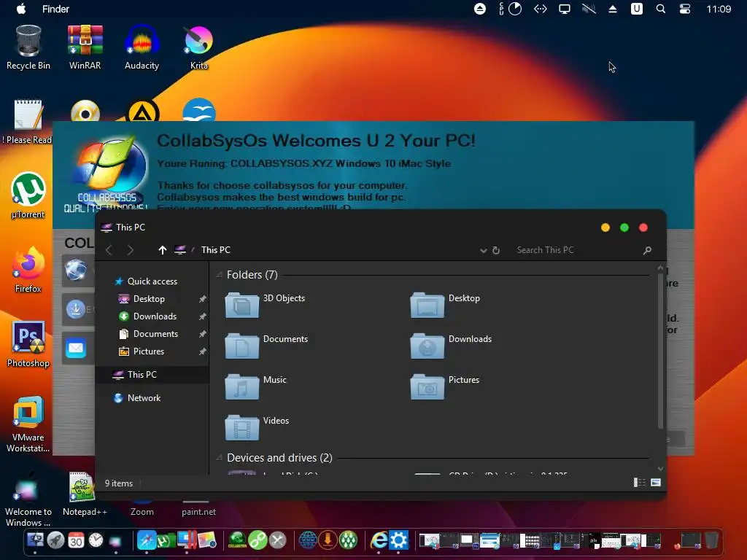Switch to the Large icons view layout icon
This screenshot has width=747, height=560.
656,483
